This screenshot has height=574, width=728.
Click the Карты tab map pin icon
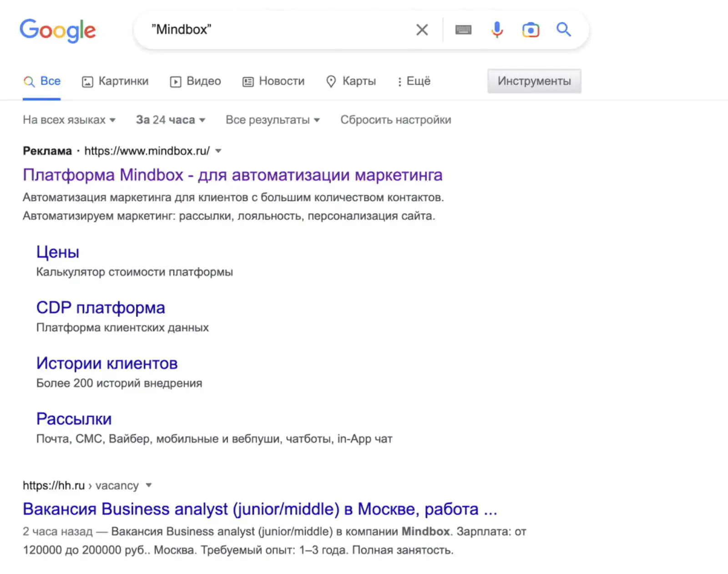[x=331, y=81]
